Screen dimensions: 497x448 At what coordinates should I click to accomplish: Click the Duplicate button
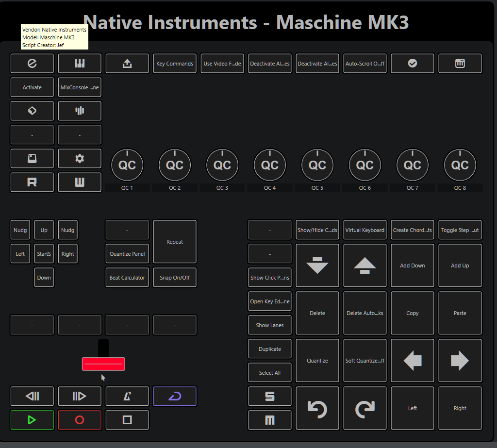[270, 349]
